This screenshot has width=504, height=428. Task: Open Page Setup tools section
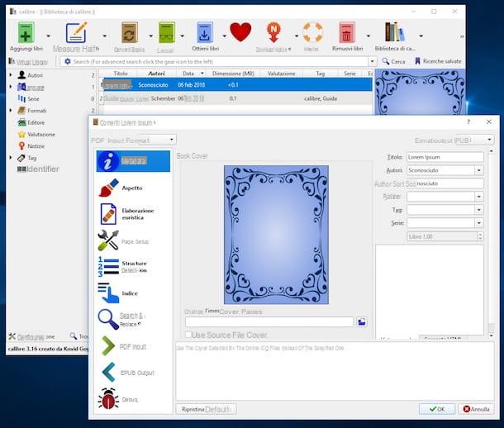pyautogui.click(x=133, y=241)
